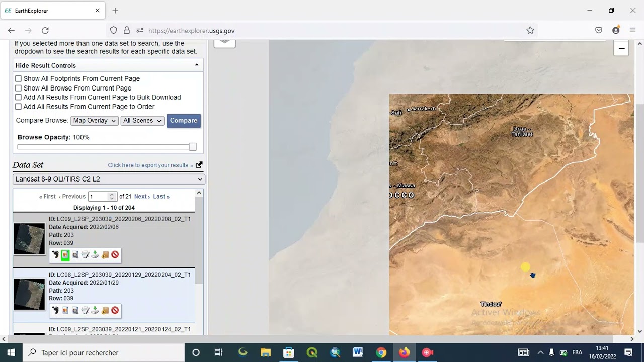Go to Next results page

click(x=142, y=197)
